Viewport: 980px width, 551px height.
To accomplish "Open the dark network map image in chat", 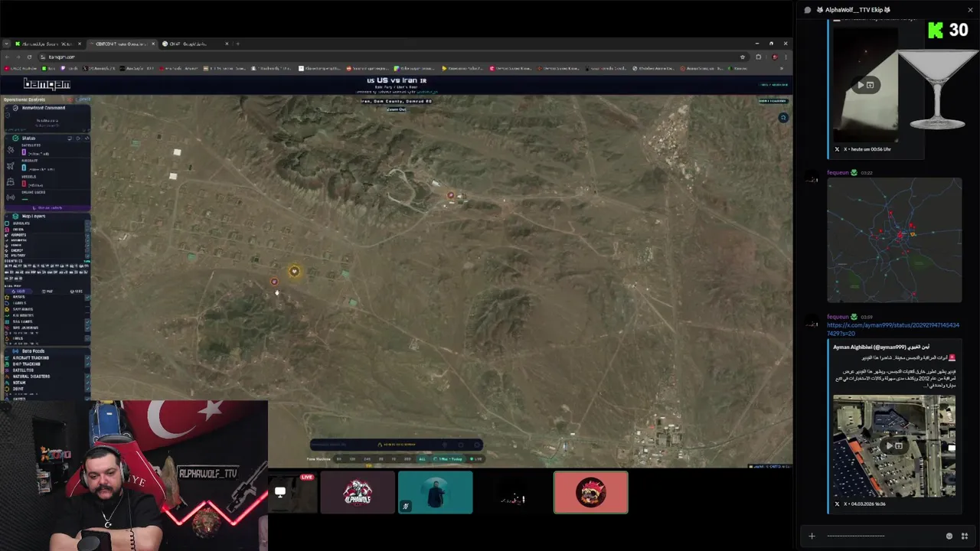I will [894, 240].
